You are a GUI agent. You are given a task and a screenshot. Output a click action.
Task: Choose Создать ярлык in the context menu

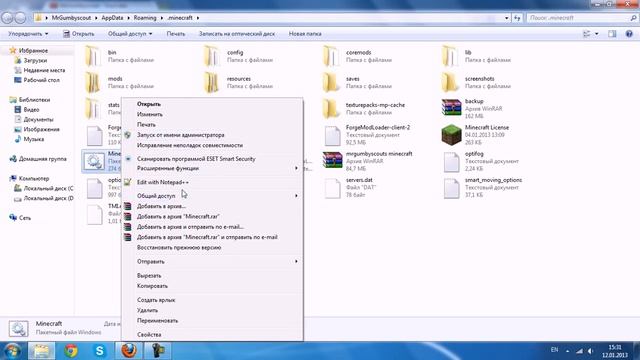[x=156, y=300]
